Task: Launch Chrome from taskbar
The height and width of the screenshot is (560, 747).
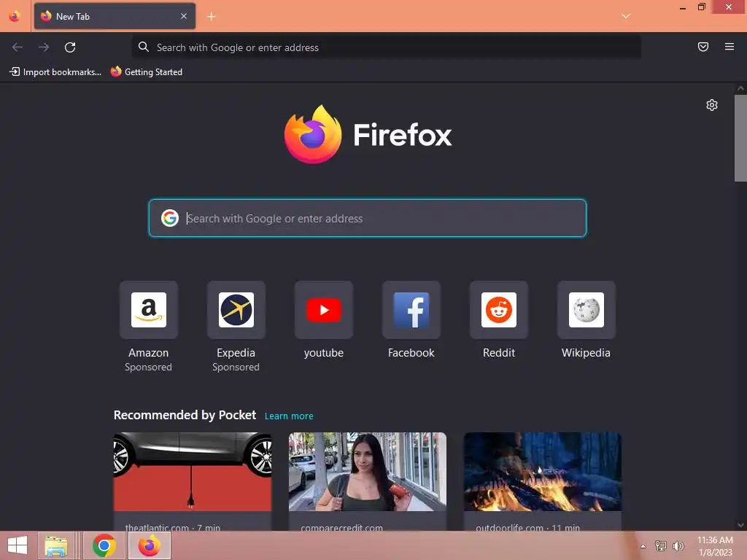Action: coord(104,545)
